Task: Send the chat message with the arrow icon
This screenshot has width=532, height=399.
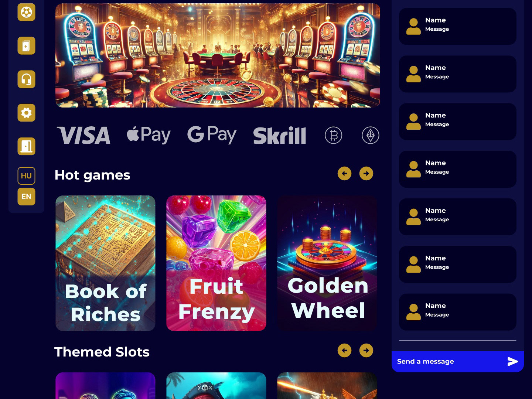Action: point(513,361)
